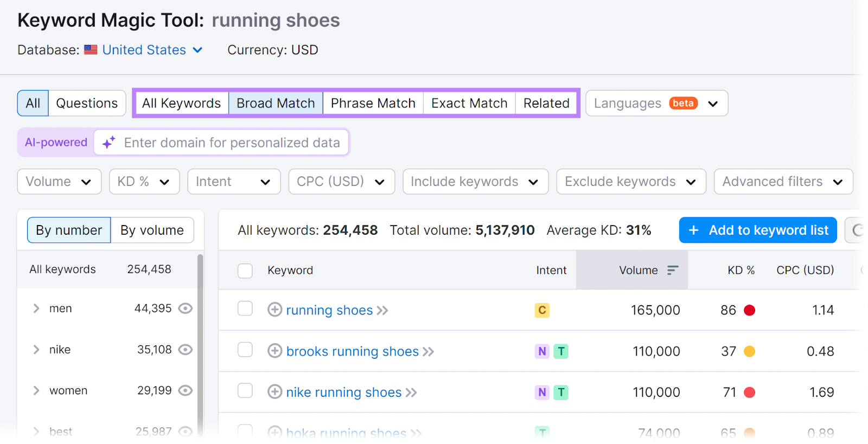Viewport: 868px width, 444px height.
Task: Click double arrows after nike running shoes
Action: pos(411,392)
